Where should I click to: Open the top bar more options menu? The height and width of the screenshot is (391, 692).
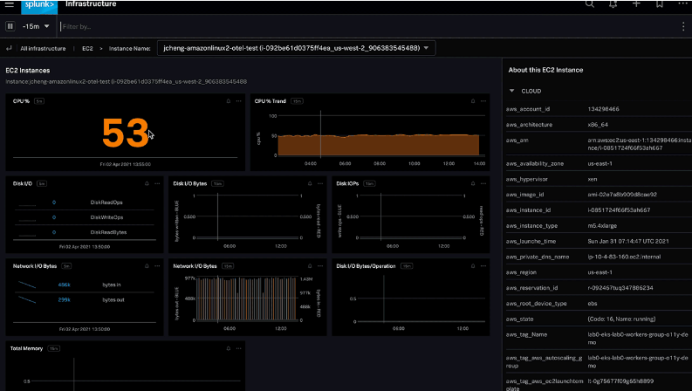[683, 4]
